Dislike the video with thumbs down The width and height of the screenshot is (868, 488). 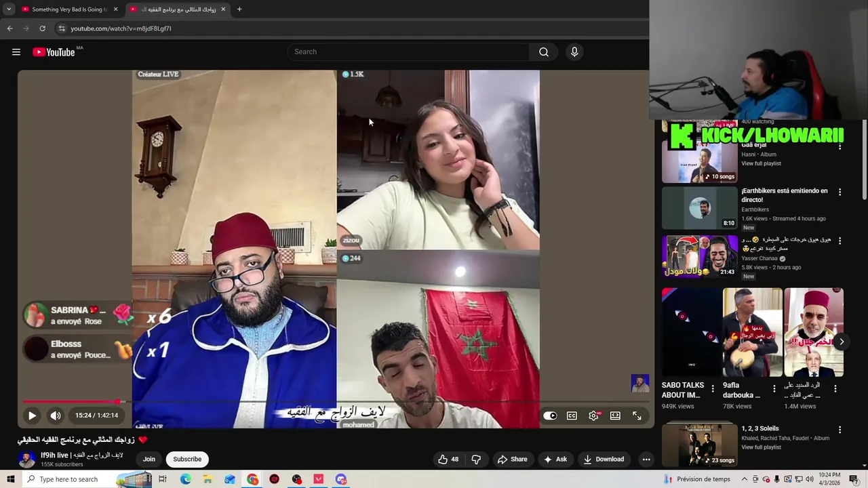pos(476,459)
